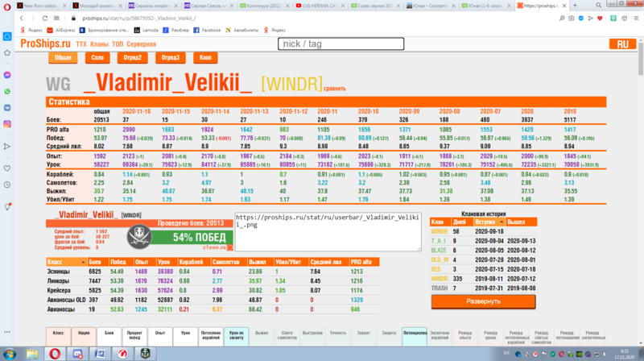Toggle Урон по засвету column filter
This screenshot has height=361, width=644.
click(236, 335)
